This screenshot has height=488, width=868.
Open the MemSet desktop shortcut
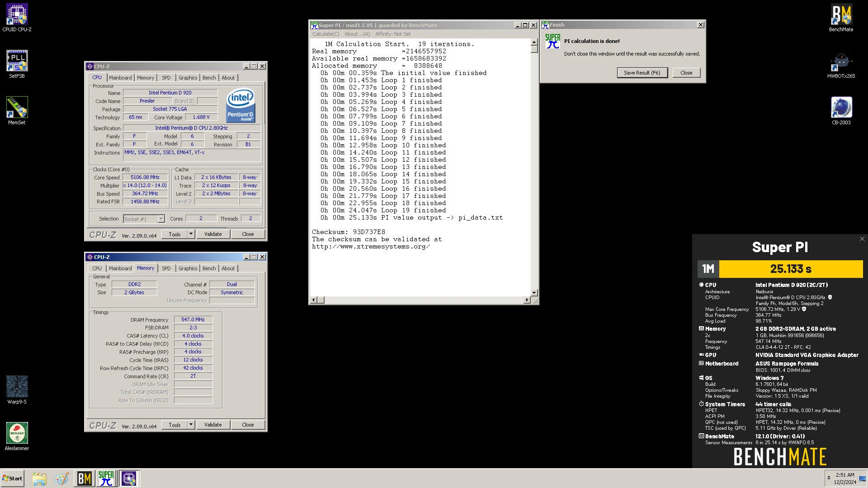(x=17, y=111)
